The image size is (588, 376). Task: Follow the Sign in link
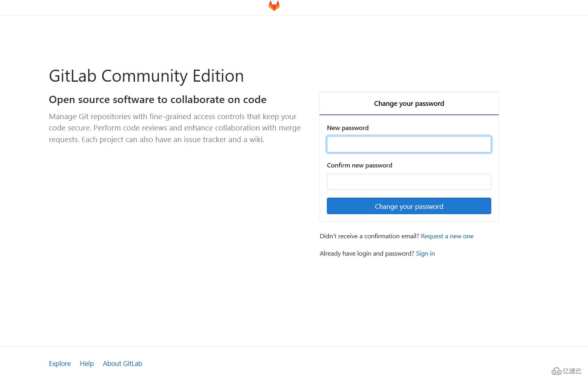[x=425, y=254]
